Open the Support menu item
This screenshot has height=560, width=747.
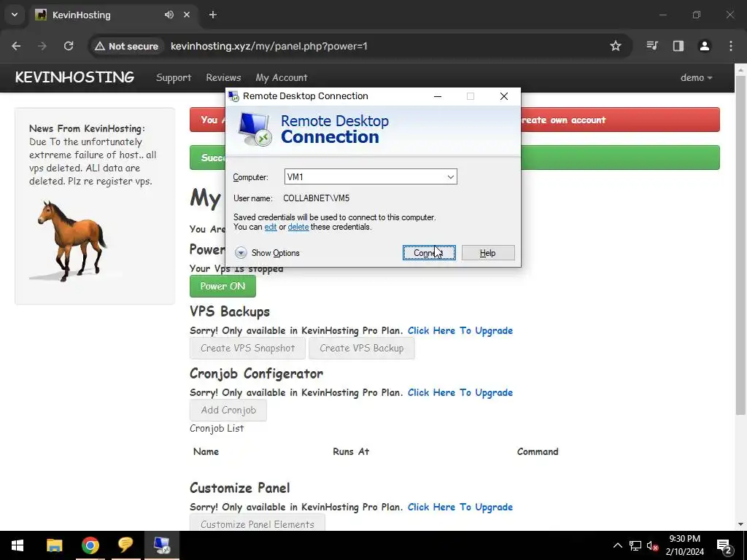coord(174,77)
